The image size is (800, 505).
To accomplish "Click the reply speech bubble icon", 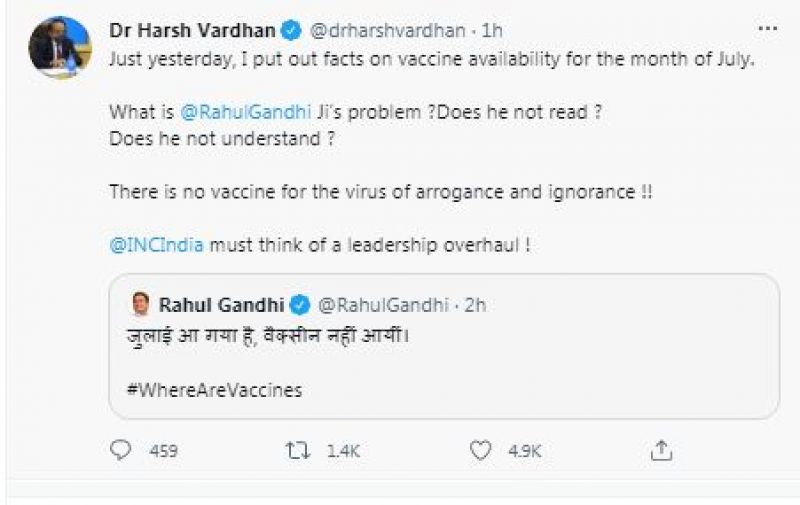I will [x=121, y=451].
